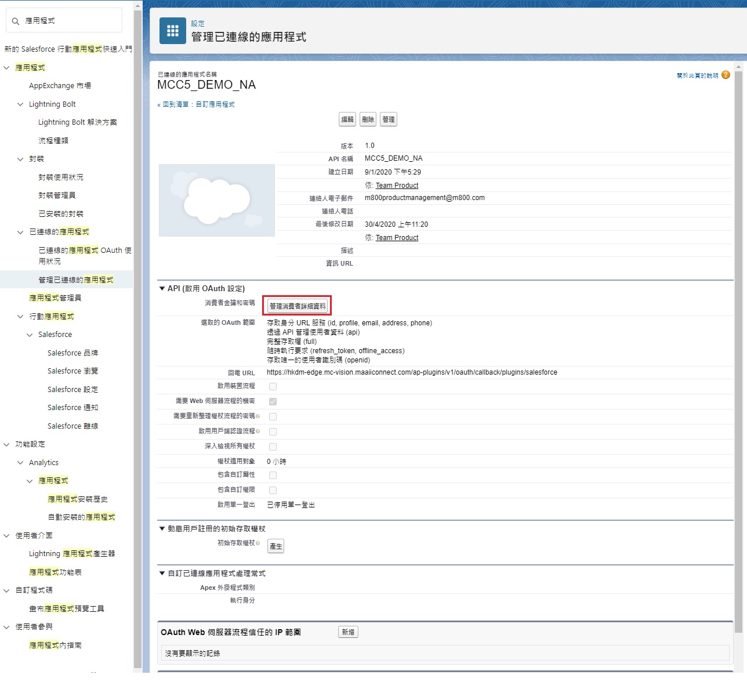Image resolution: width=747 pixels, height=700 pixels.
Task: Open 已連線的應用程式 OAuth 使用狀況 sidebar item
Action: (85, 256)
